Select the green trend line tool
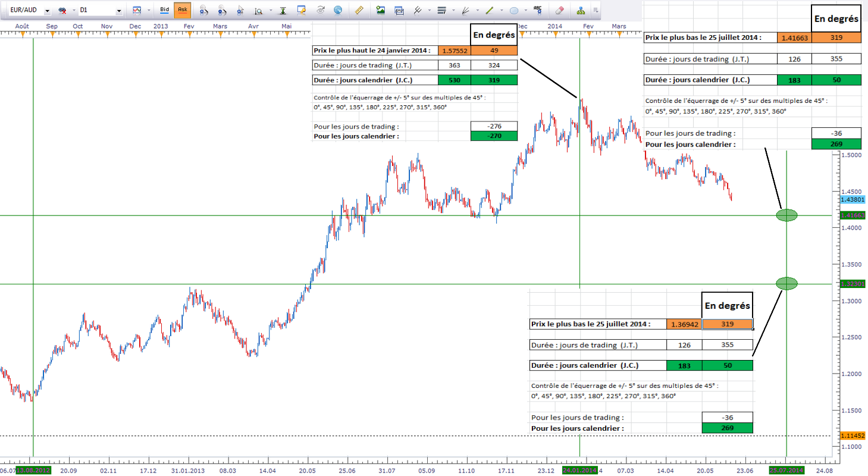The width and height of the screenshot is (868, 476). click(490, 10)
